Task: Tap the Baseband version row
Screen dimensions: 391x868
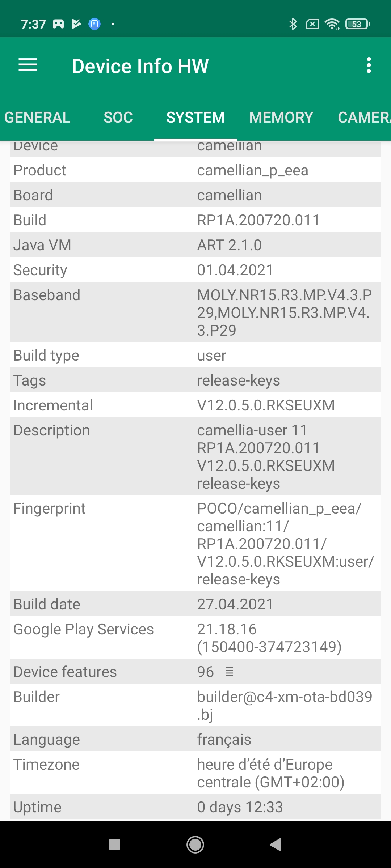Action: click(x=195, y=312)
